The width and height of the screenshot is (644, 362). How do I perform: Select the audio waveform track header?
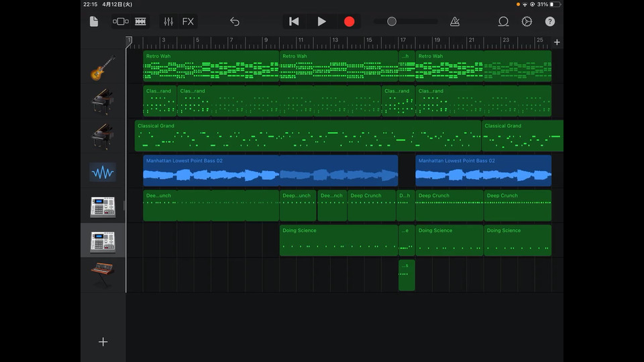tap(103, 171)
